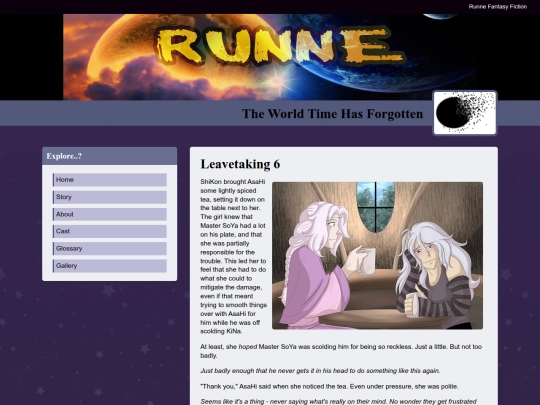Click italic line beginning 'Seems like it's a thing'
Screen dimensions: 540x405
point(339,402)
